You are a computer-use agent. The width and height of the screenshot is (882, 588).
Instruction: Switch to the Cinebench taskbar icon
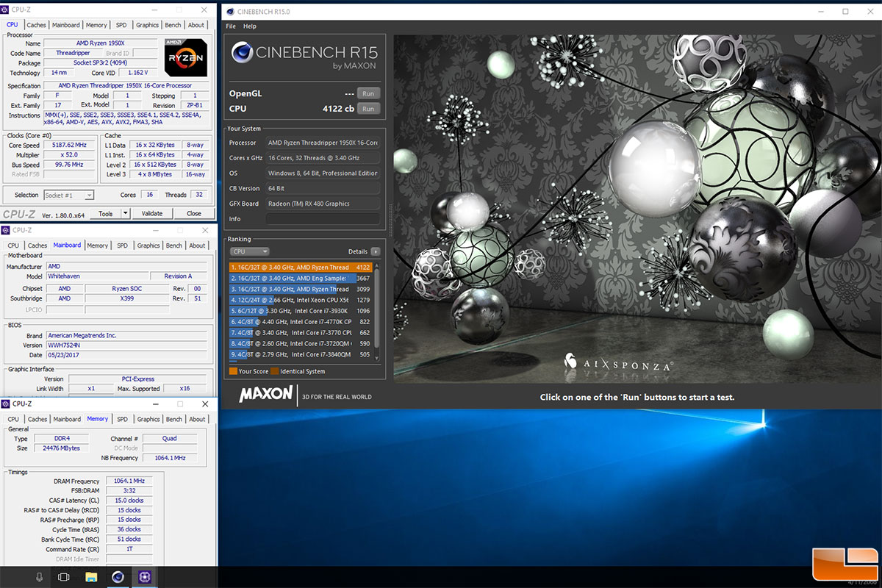tap(117, 577)
